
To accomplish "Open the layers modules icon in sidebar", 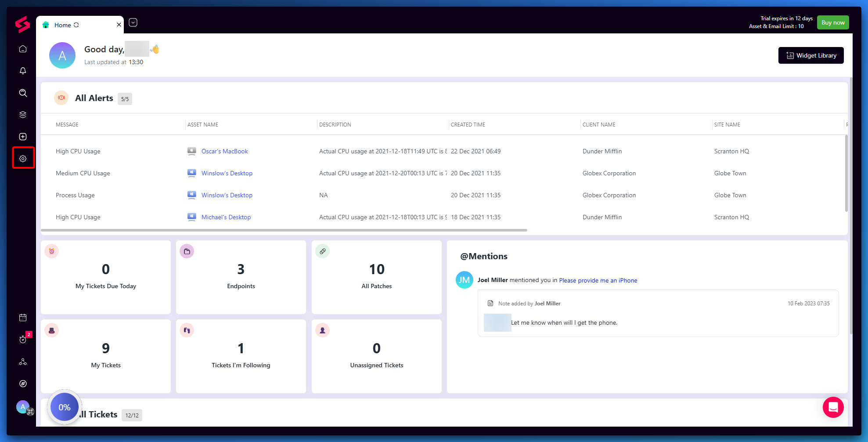I will [x=23, y=115].
